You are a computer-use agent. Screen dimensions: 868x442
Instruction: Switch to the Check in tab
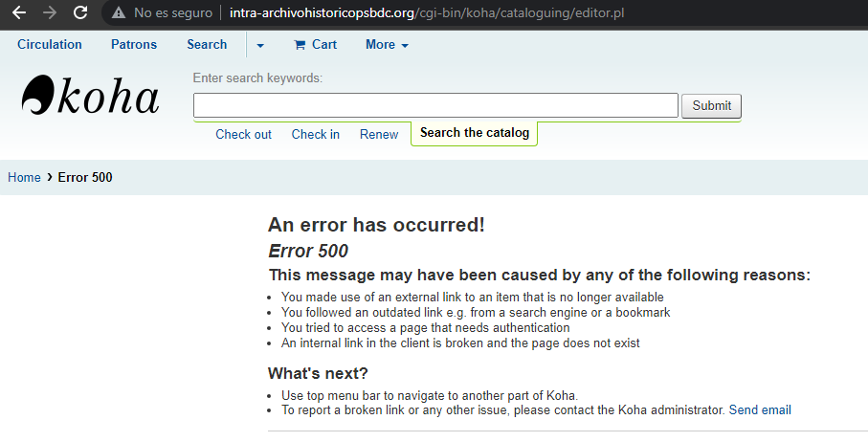[316, 135]
